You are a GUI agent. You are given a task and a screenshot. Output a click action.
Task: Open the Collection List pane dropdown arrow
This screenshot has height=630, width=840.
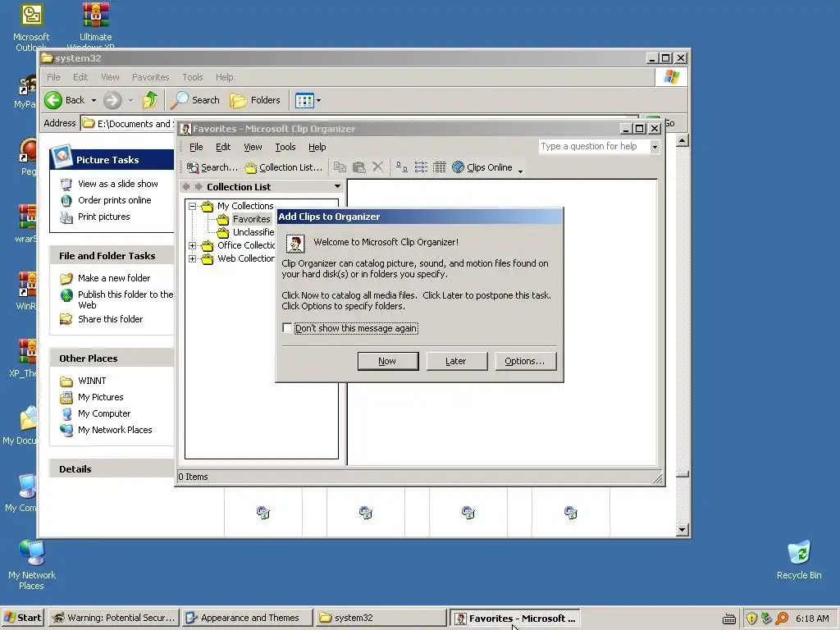pos(337,186)
